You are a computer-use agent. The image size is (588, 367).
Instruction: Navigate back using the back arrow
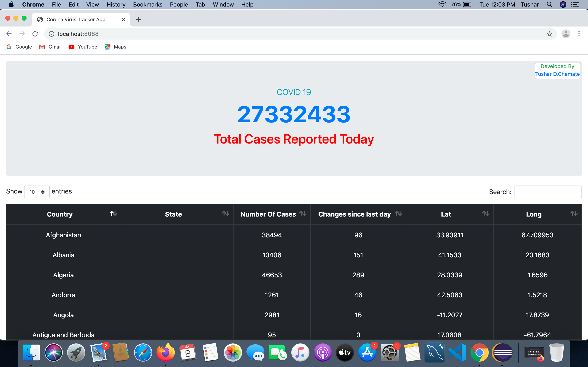[9, 34]
